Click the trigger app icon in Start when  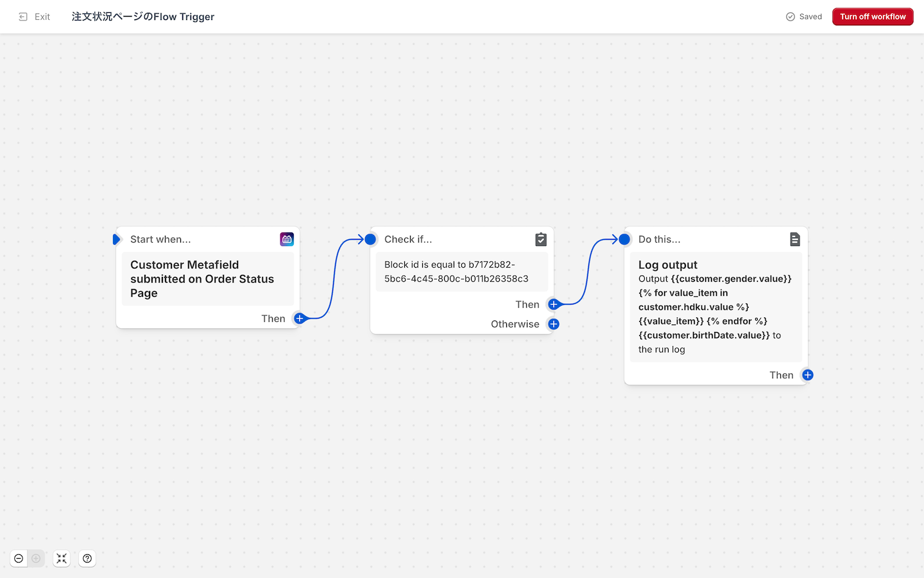[287, 240]
